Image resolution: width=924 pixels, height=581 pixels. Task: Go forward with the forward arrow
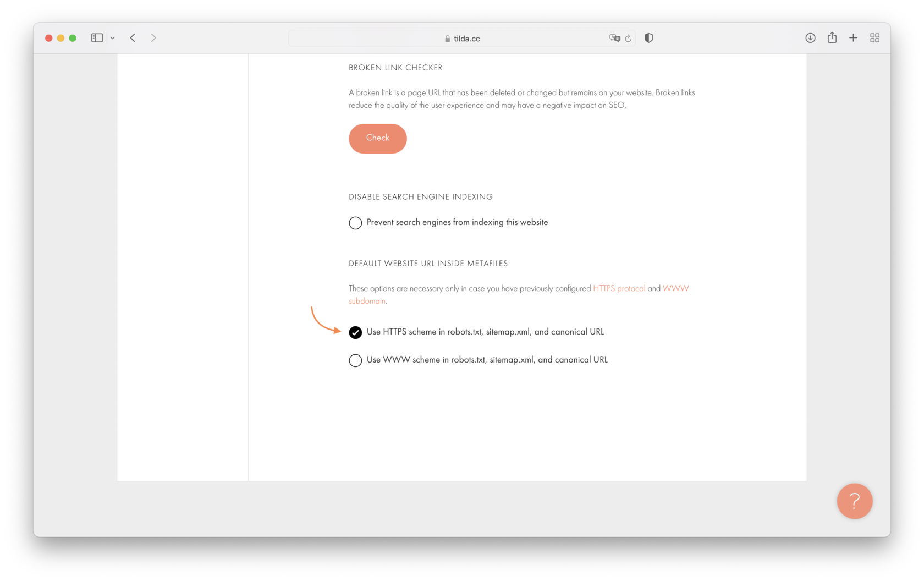(x=153, y=38)
